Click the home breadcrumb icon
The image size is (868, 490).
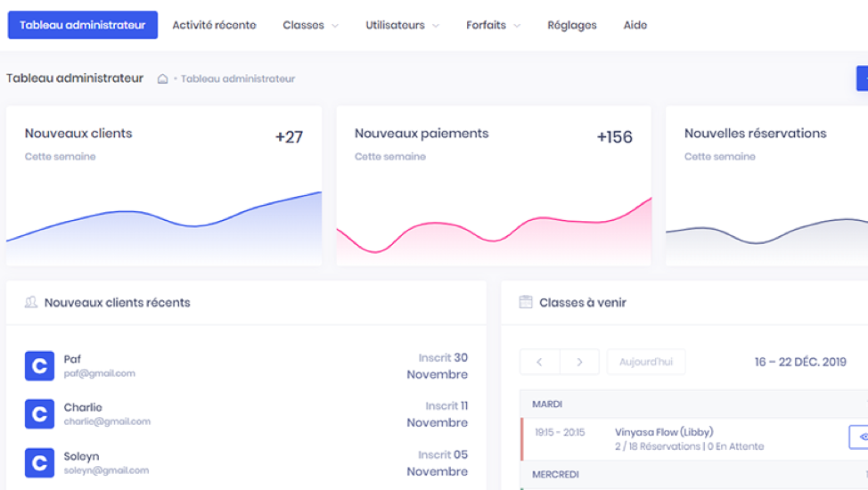[163, 78]
